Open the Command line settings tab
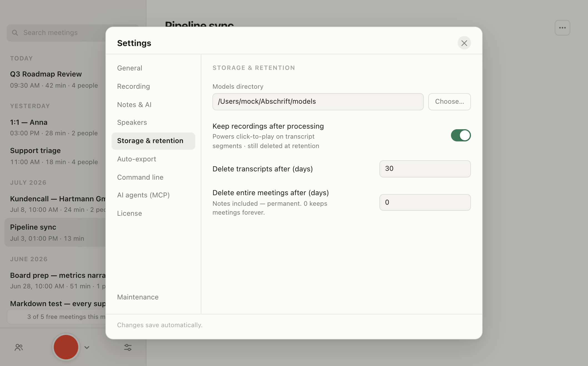This screenshot has width=588, height=366. click(153, 177)
